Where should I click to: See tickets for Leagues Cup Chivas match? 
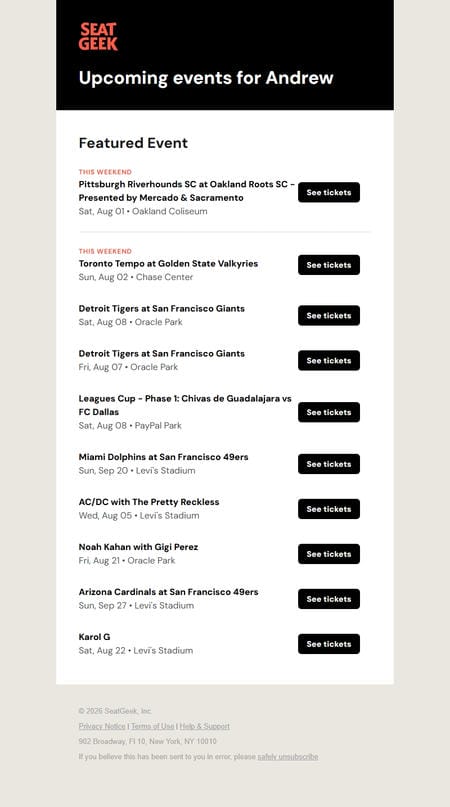tap(328, 412)
